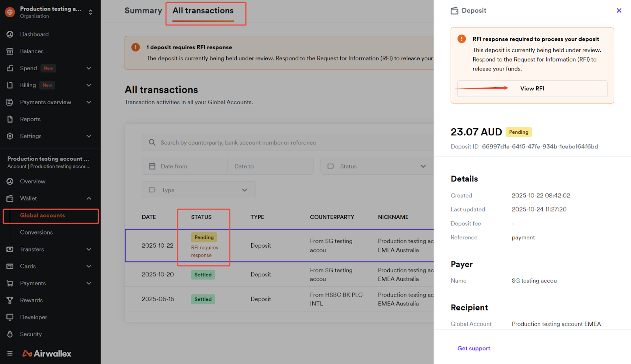This screenshot has height=364, width=631.
Task: Click the Balances bank icon
Action: click(x=10, y=51)
